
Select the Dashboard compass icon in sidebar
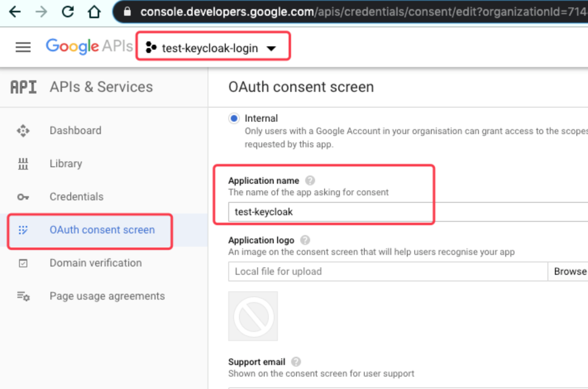pyautogui.click(x=23, y=130)
